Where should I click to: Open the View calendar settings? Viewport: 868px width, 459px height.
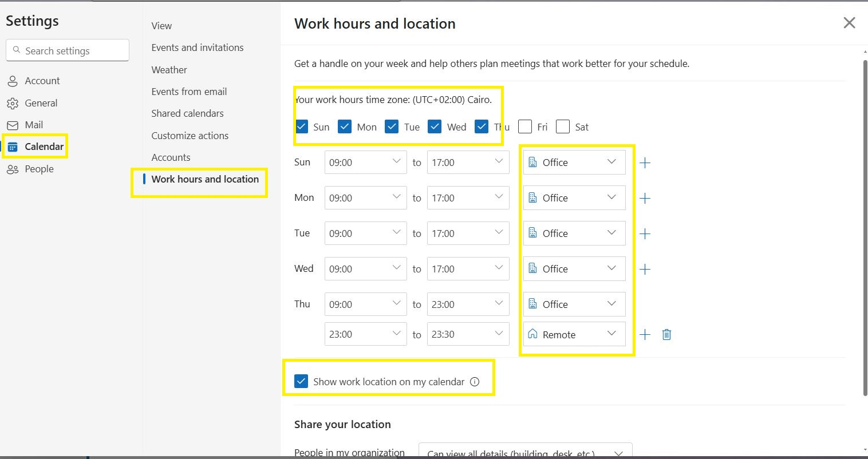coord(161,26)
